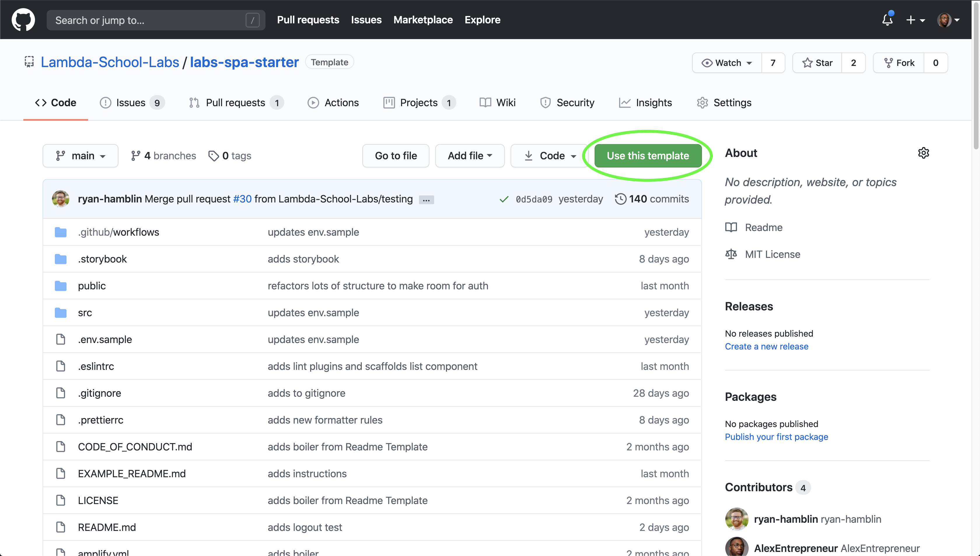Open the Watch dropdown

pos(727,63)
